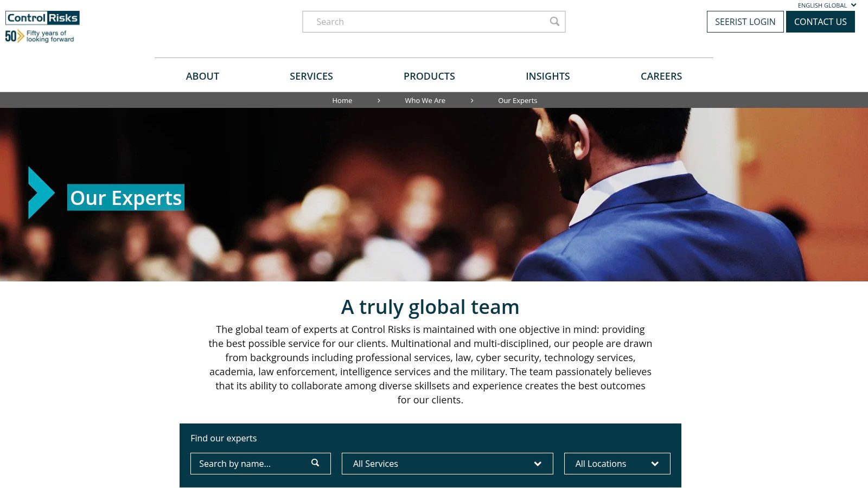This screenshot has width=868, height=488.
Task: Click the 50 years anniversary emblem
Action: (40, 36)
